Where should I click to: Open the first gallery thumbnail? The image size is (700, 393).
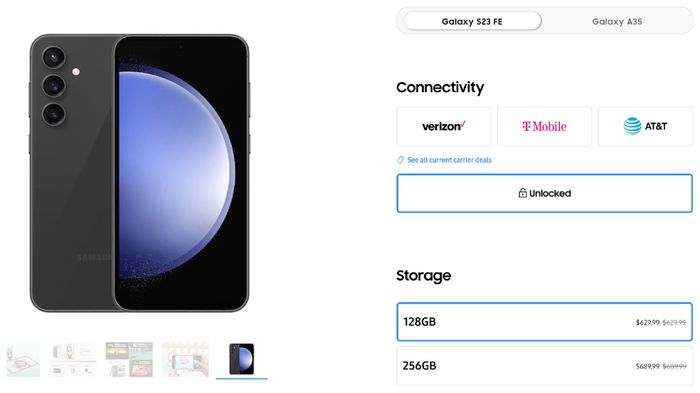[x=23, y=360]
